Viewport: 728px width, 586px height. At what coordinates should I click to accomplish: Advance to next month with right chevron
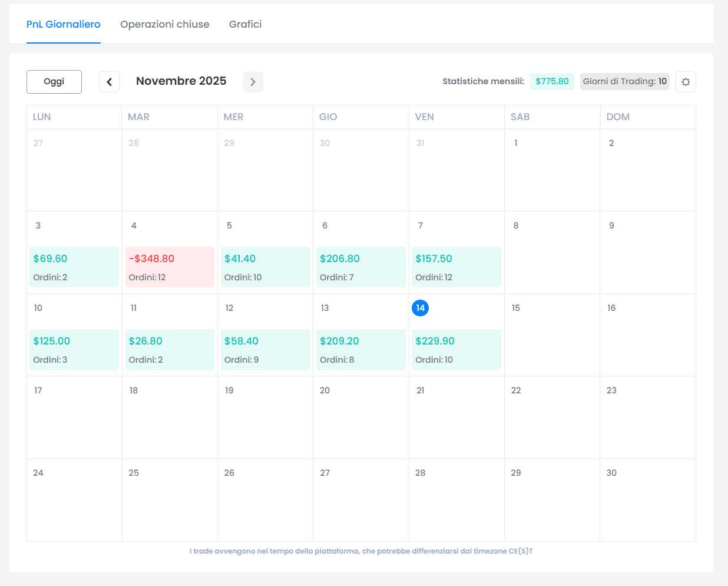coord(253,82)
